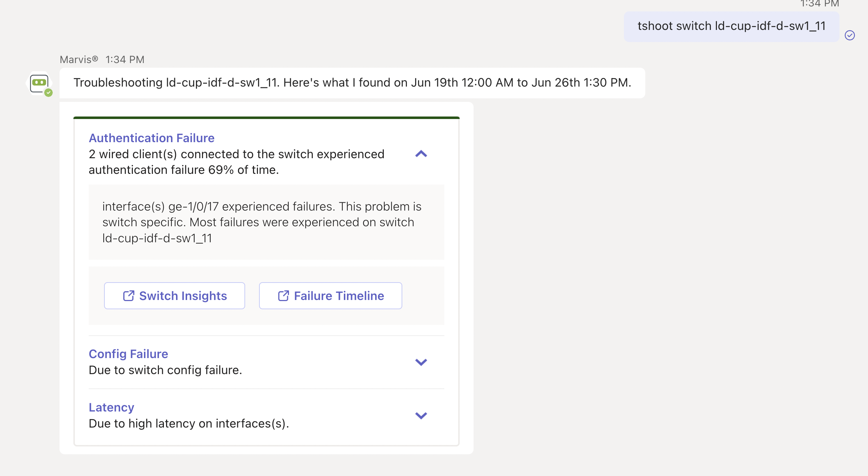
Task: Click the Marvis sender name label
Action: pyautogui.click(x=79, y=59)
